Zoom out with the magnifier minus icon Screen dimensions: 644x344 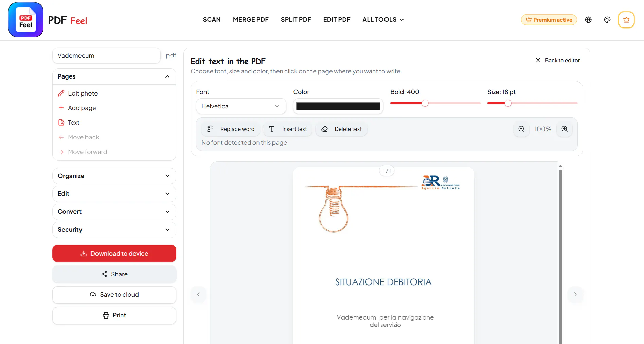[521, 129]
